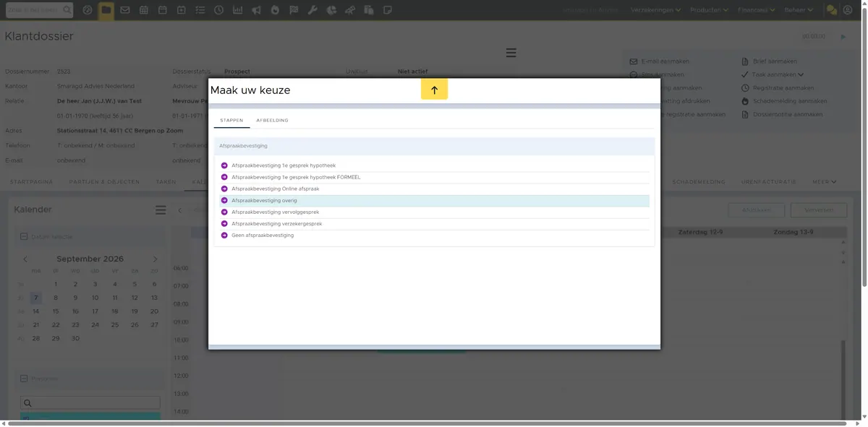Click the dashboard gauge icon in top toolbar
Viewport: 868px width, 427px height.
(x=88, y=10)
